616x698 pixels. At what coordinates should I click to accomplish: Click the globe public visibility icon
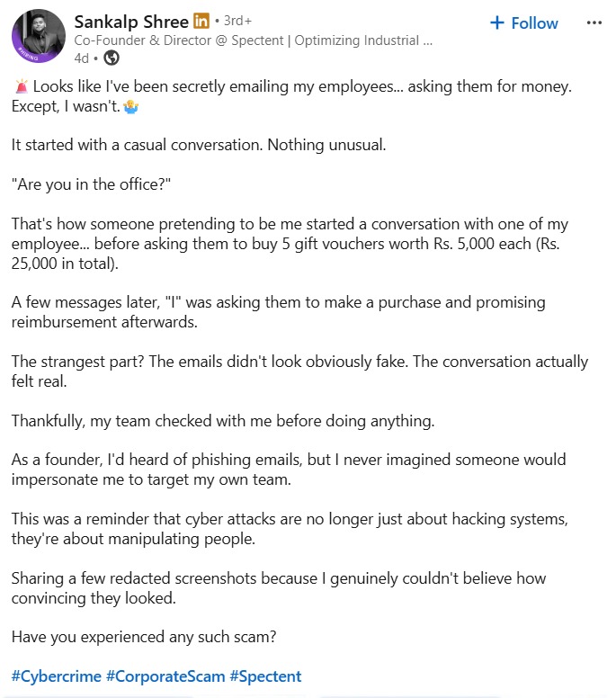(112, 58)
